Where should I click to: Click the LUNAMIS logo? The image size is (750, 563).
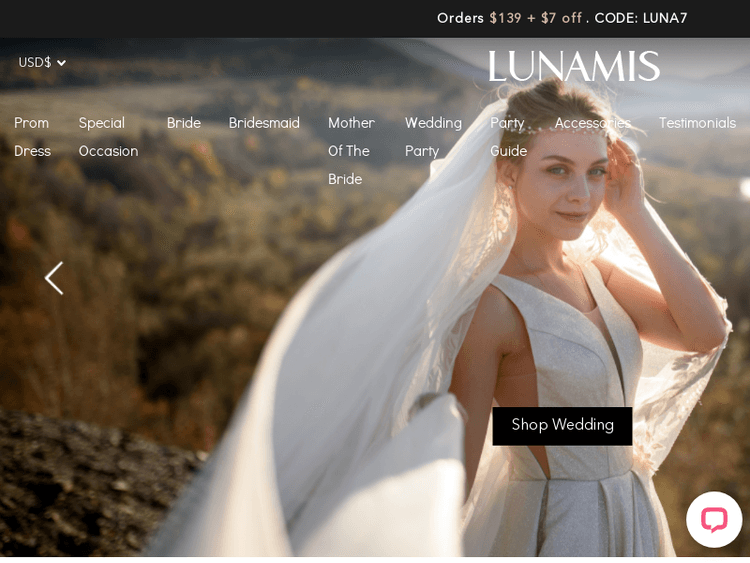tap(574, 66)
